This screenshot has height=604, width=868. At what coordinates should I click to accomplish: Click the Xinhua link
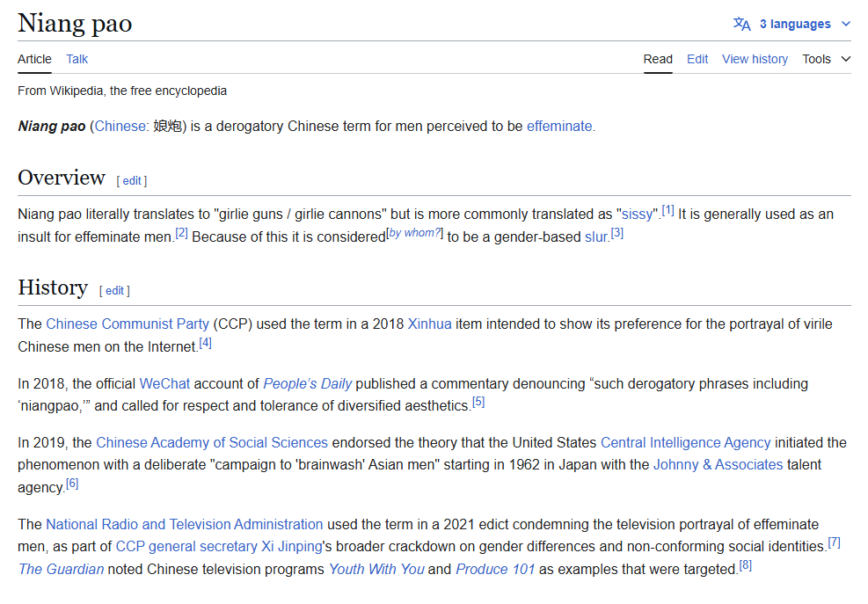point(429,324)
